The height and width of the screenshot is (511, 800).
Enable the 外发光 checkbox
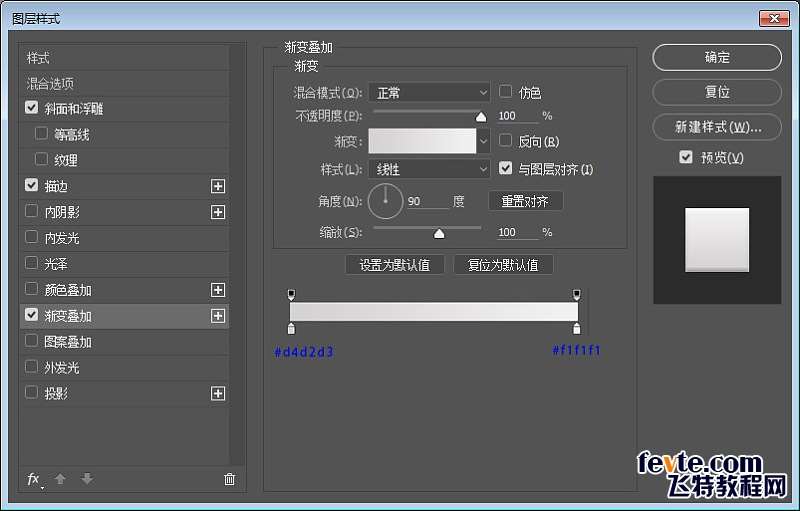(x=32, y=366)
